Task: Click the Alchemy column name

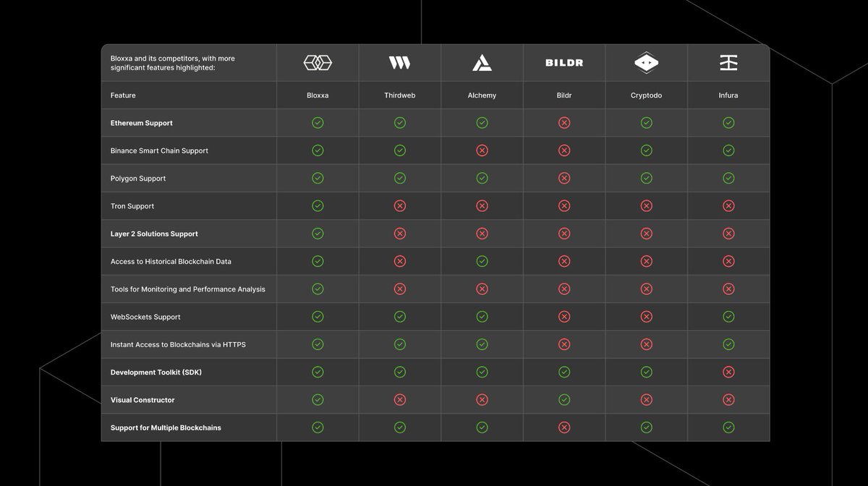Action: tap(482, 95)
